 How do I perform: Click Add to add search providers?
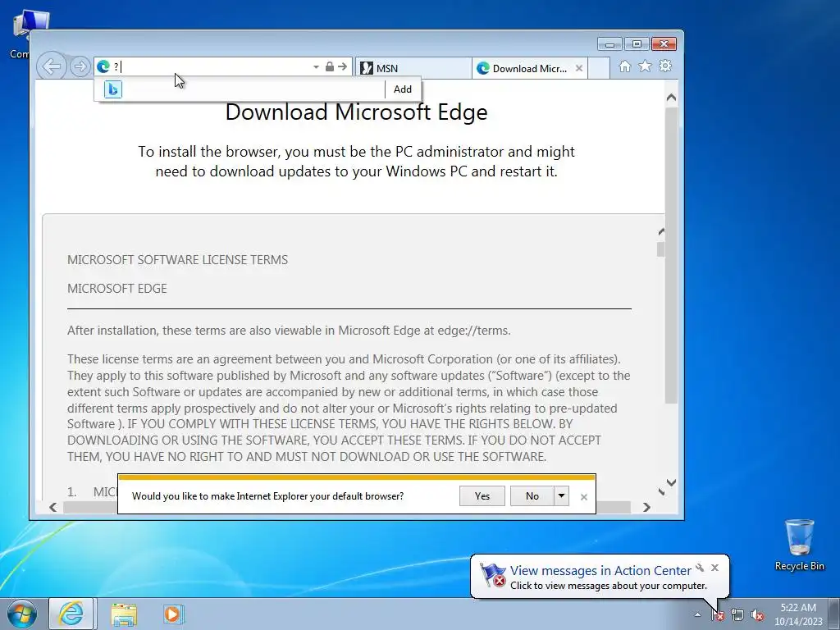402,89
